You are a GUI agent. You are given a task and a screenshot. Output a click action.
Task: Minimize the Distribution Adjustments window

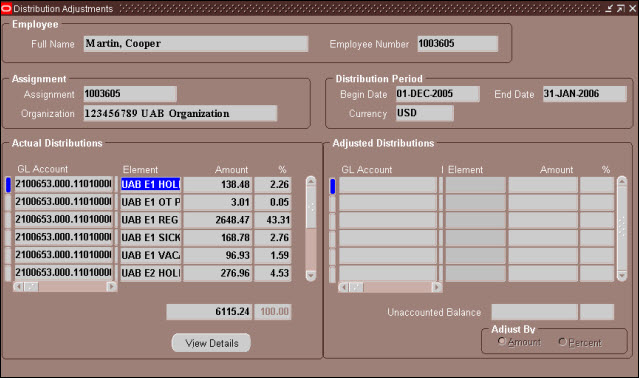[x=609, y=8]
